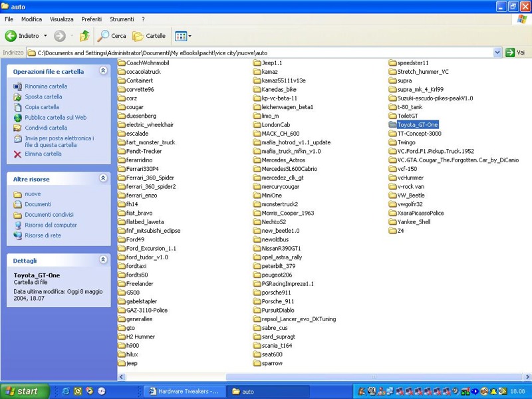
Task: Select the XsaraPicassoPolice folder icon
Action: pyautogui.click(x=392, y=213)
